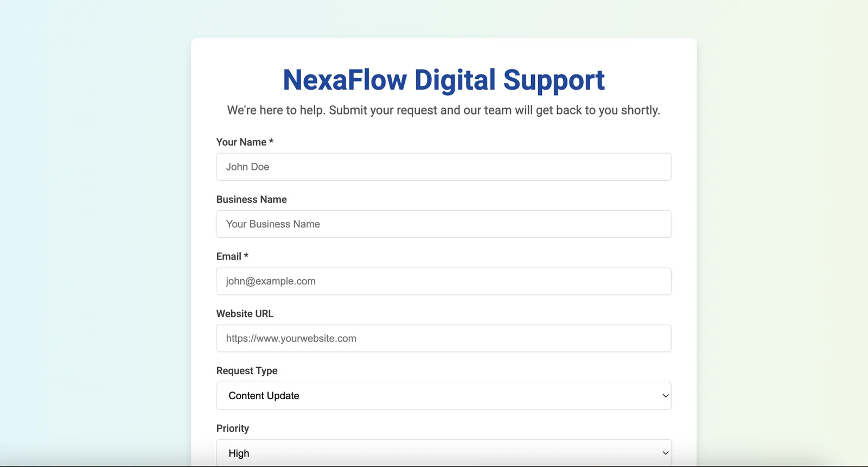This screenshot has width=868, height=467.
Task: Click the Email input field
Action: tap(444, 281)
